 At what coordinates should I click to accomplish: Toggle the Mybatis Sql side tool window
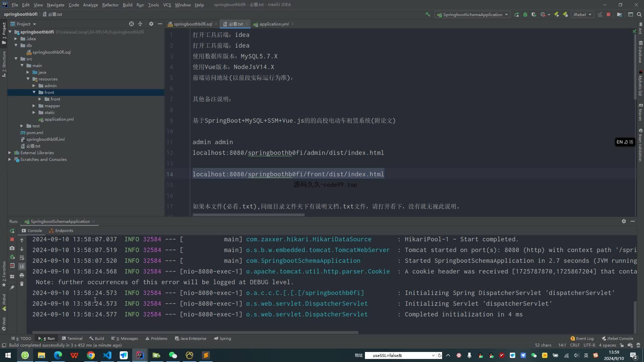point(640,83)
